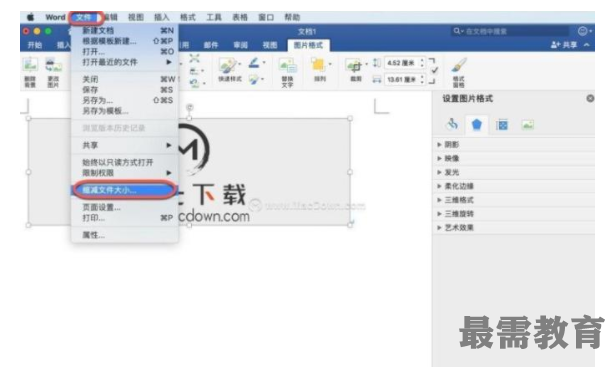This screenshot has height=372, width=611.
Task: Click the Change Picture (更改图片) icon
Action: point(53,65)
